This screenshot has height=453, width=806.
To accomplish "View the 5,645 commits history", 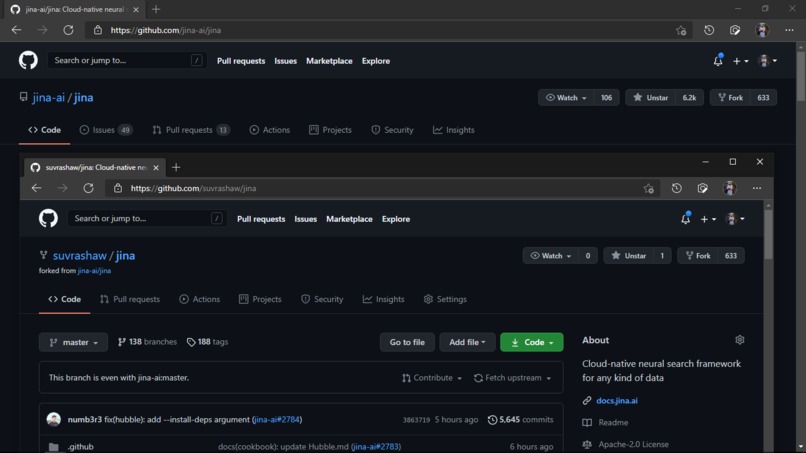I will [x=520, y=420].
